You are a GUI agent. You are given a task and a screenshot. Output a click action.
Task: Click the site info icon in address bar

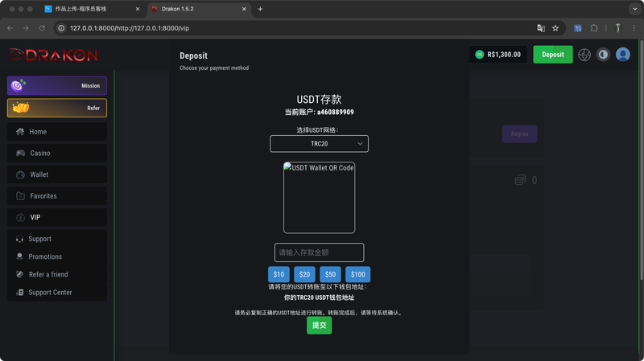coord(61,28)
